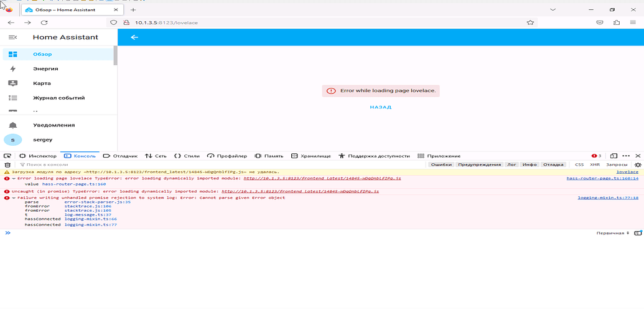This screenshot has height=309, width=644.
Task: Switch to the Поддержка доступности tab
Action: click(374, 156)
